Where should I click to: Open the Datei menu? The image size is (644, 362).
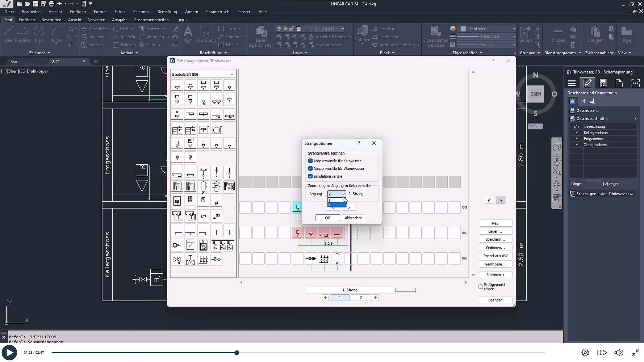[x=9, y=12]
